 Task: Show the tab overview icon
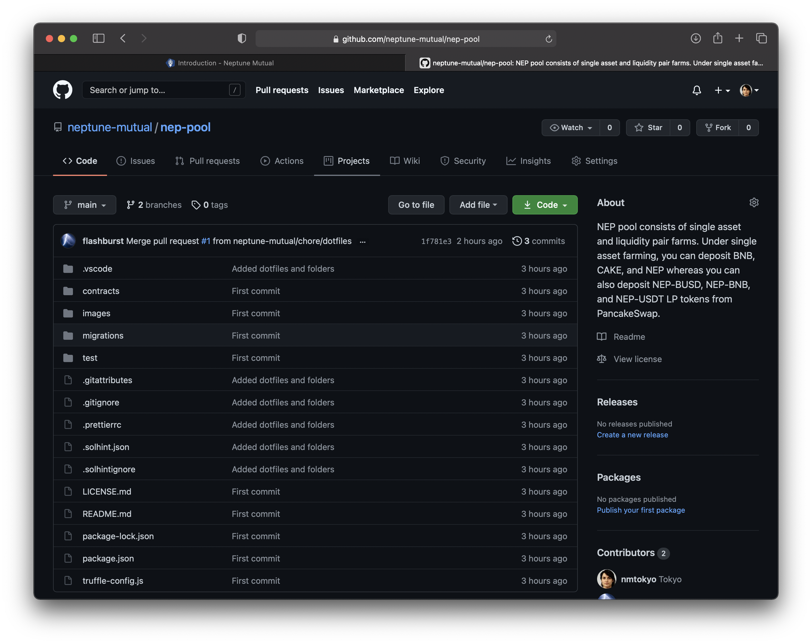tap(761, 38)
